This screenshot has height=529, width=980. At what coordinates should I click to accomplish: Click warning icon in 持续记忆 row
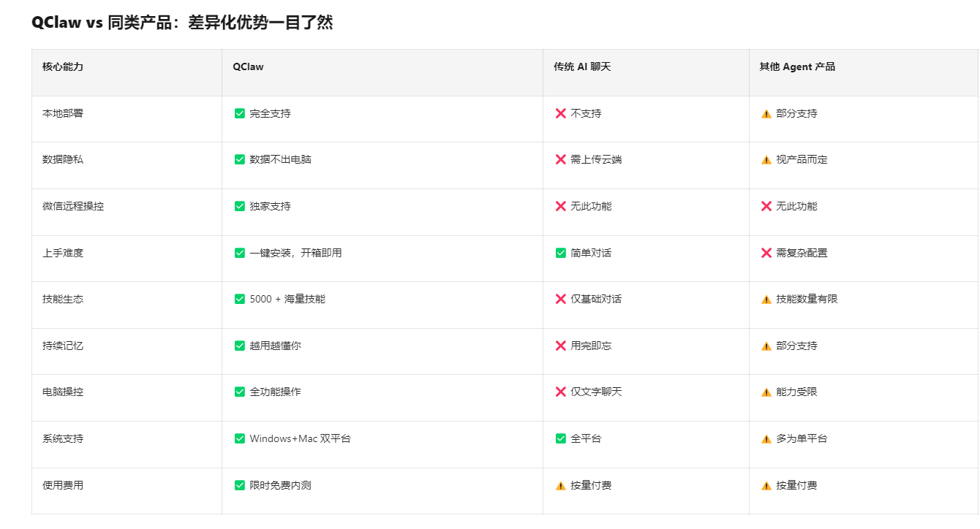(766, 346)
